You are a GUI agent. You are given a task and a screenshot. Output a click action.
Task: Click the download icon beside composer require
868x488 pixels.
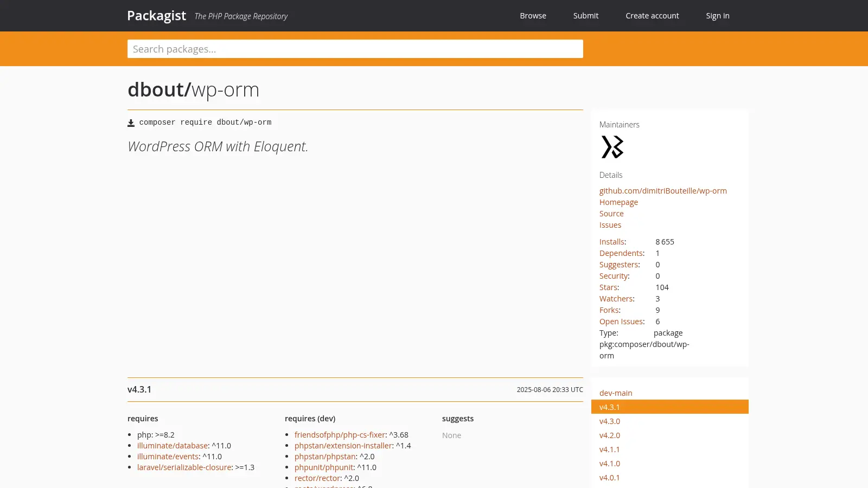(x=131, y=123)
